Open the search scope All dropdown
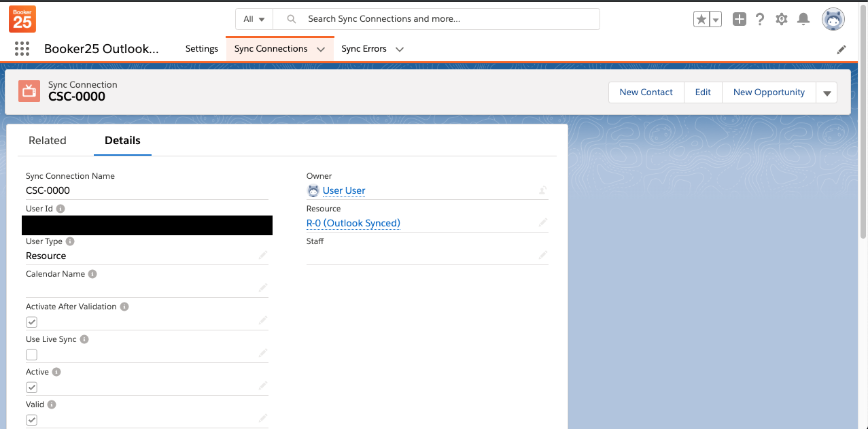Screen dimensions: 868x429 tap(254, 19)
